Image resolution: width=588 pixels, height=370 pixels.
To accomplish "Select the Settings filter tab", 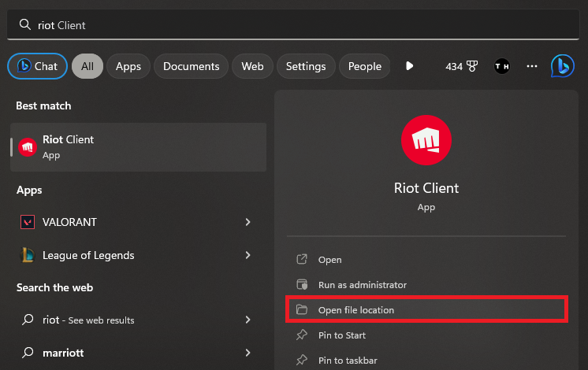I will [x=306, y=66].
